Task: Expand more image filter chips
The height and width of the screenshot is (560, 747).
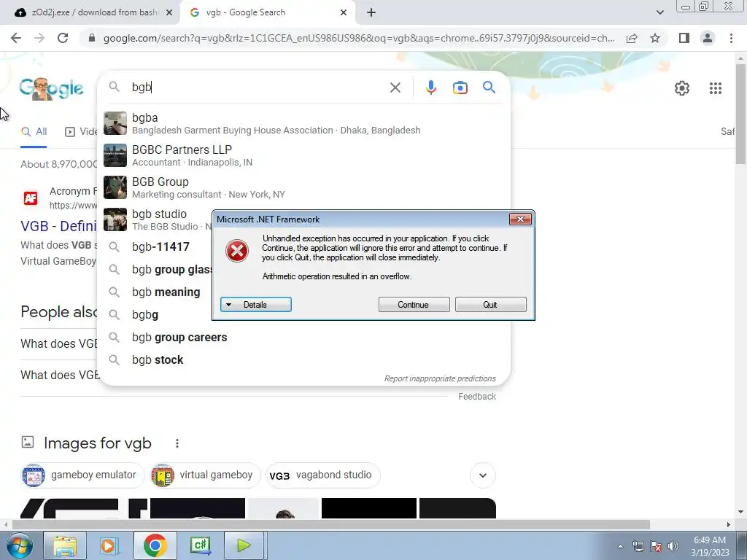Action: [483, 475]
